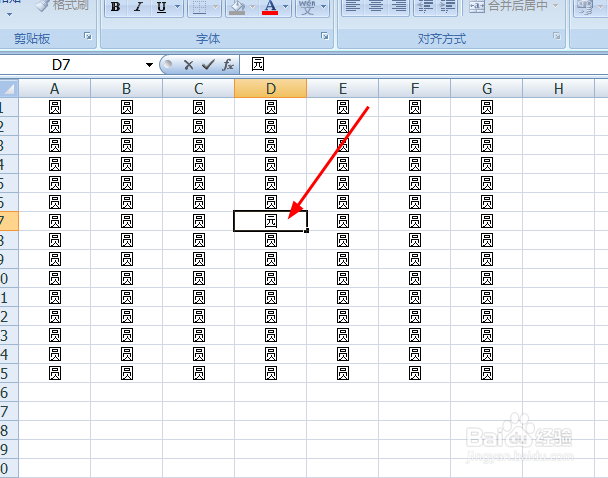Cancel the edit with the X icon
Viewport: 608px width, 478px height.
point(189,65)
